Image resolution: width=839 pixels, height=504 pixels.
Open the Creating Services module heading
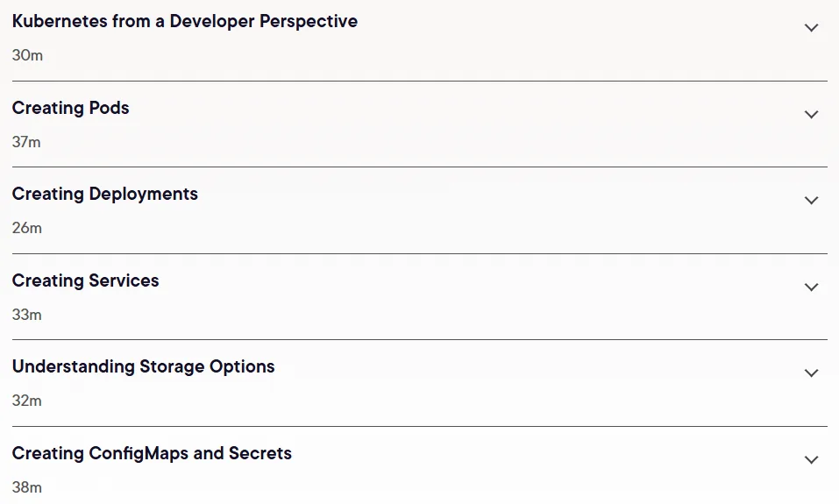86,280
